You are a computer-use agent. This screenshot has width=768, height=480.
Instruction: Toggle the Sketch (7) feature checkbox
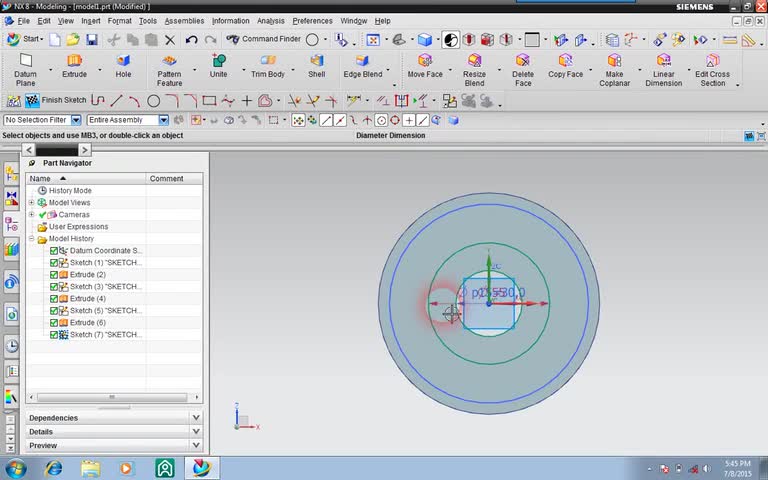point(54,335)
